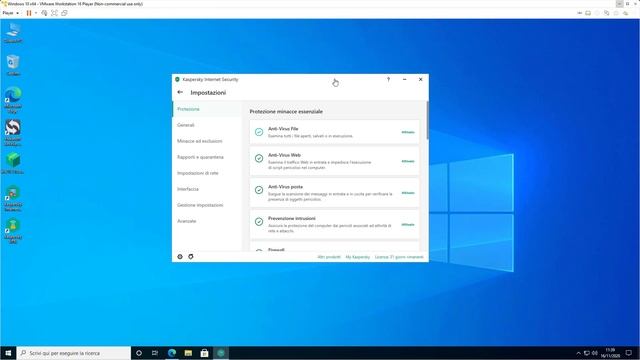Viewport: 640px width, 360px height.
Task: Show hidden tray icons chevron
Action: click(x=578, y=353)
